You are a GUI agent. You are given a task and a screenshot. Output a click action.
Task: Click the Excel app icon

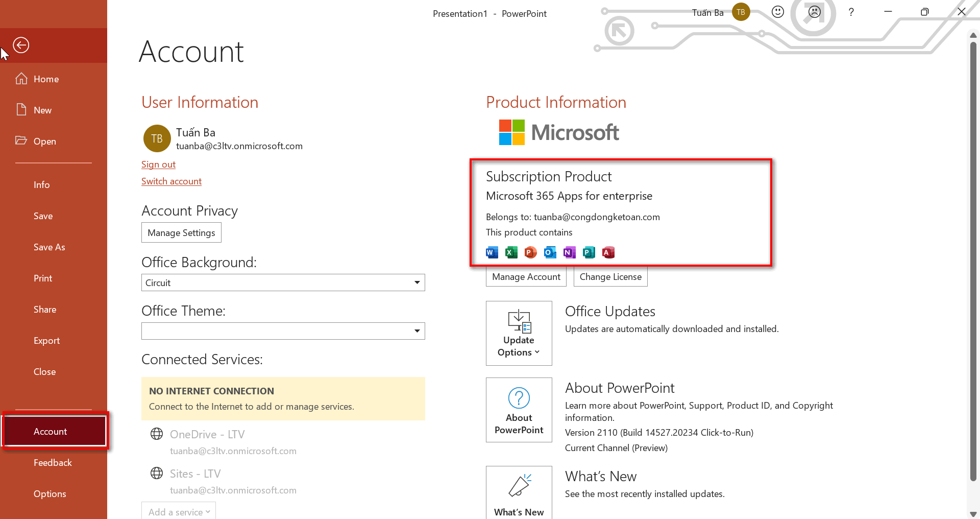click(x=511, y=252)
